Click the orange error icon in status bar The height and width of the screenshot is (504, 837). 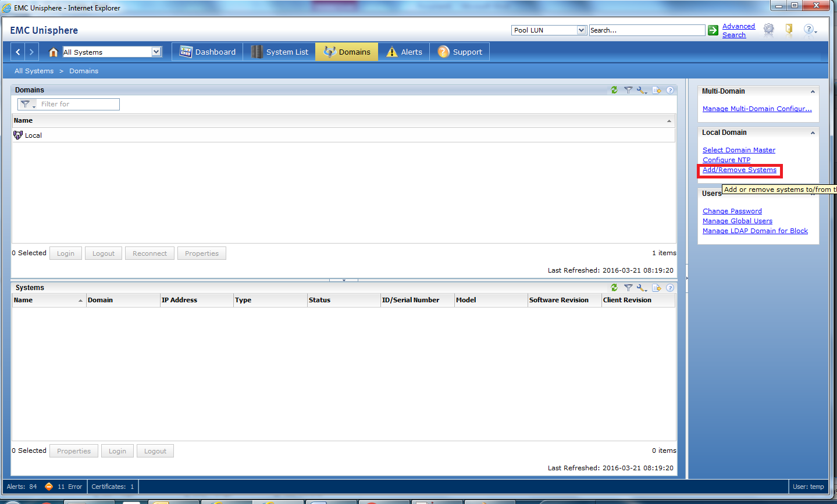pyautogui.click(x=49, y=487)
